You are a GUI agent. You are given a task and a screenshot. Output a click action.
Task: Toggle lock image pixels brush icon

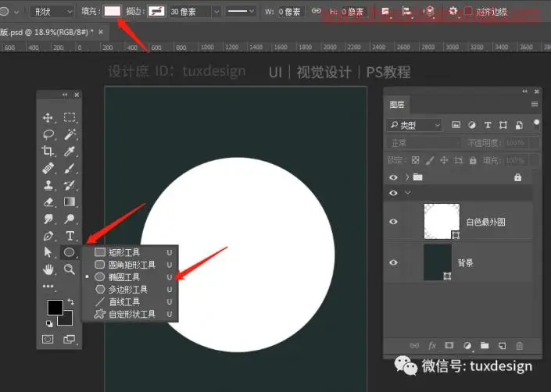[429, 160]
